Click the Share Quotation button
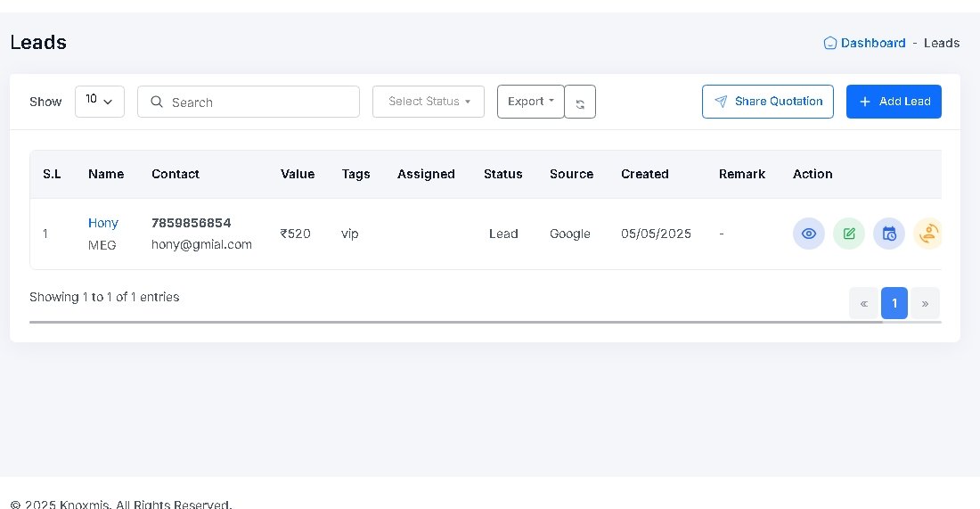The height and width of the screenshot is (509, 980). 767,102
